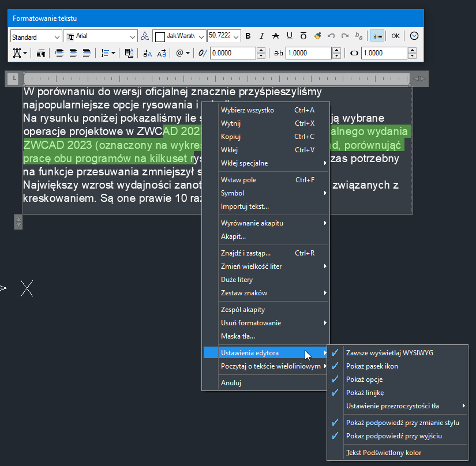Image resolution: width=476 pixels, height=466 pixels.
Task: Toggle Italic formatting
Action: coord(262,36)
